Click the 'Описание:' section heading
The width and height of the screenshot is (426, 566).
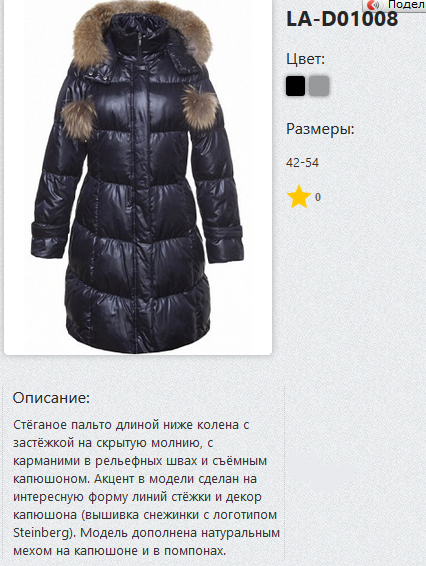click(51, 398)
